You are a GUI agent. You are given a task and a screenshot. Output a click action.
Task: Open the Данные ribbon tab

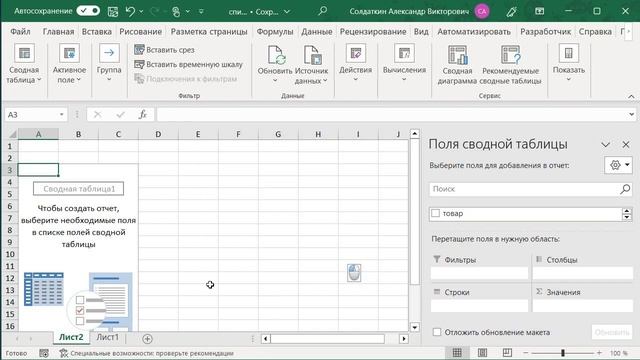[x=316, y=31]
